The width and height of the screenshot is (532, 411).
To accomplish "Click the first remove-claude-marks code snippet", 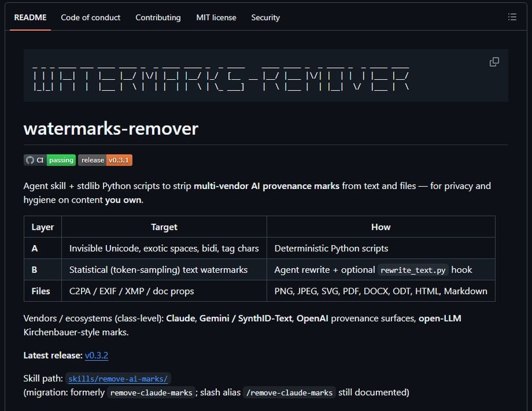I will point(151,393).
